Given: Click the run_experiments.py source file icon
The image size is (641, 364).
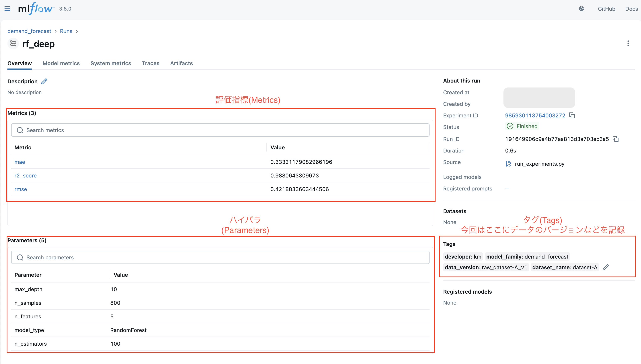Looking at the screenshot, I should [508, 164].
